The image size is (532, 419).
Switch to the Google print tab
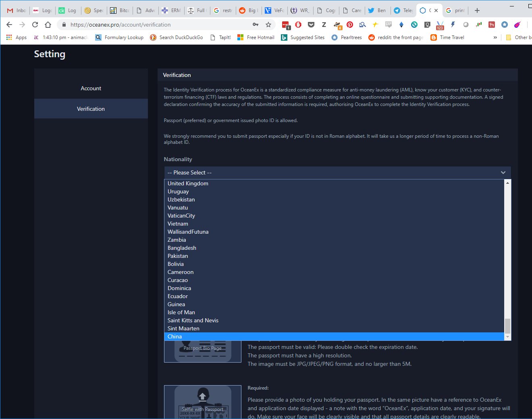455,10
